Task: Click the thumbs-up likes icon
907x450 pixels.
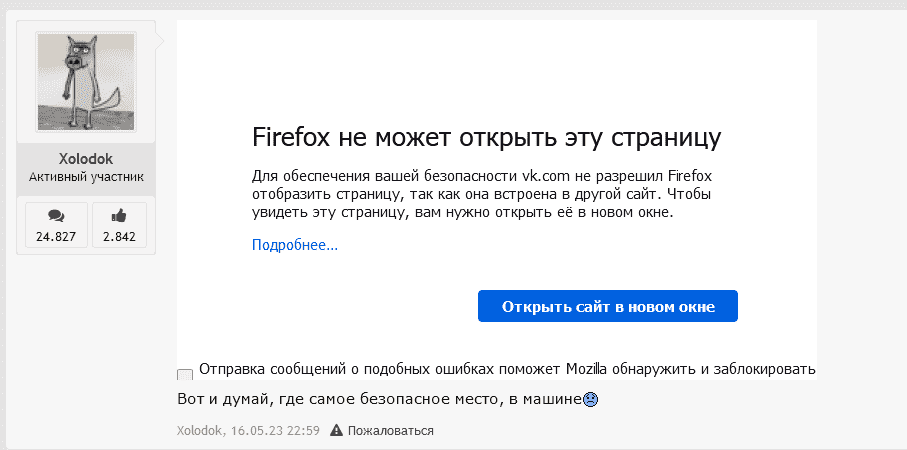Action: click(119, 215)
